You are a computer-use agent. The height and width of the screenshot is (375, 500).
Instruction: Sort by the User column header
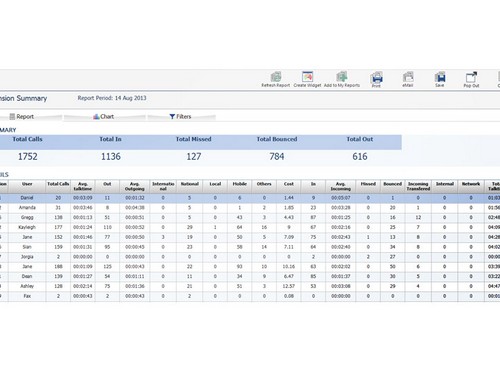(27, 186)
